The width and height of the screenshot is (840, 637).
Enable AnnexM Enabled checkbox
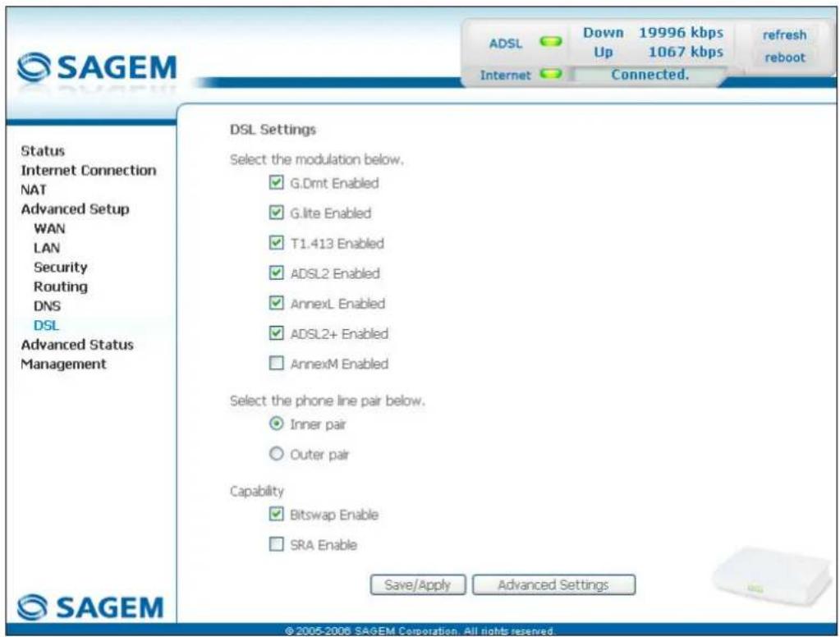pyautogui.click(x=276, y=363)
